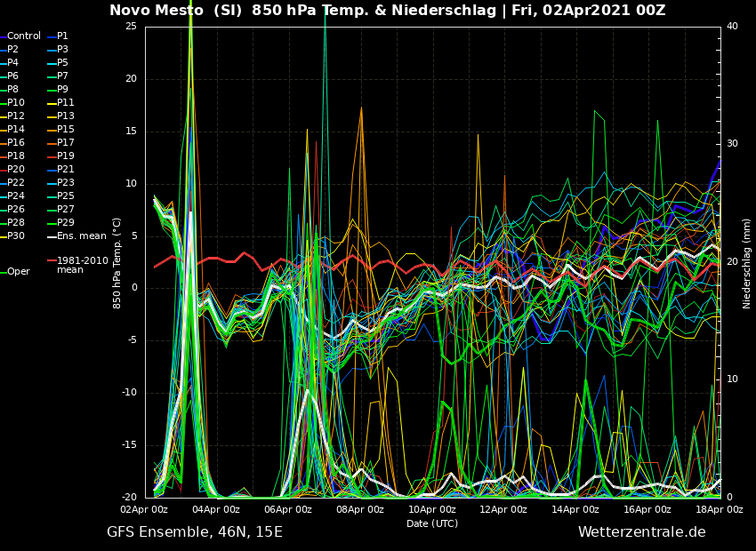Select the P20 legend entry
The width and height of the screenshot is (756, 551).
coord(16,170)
